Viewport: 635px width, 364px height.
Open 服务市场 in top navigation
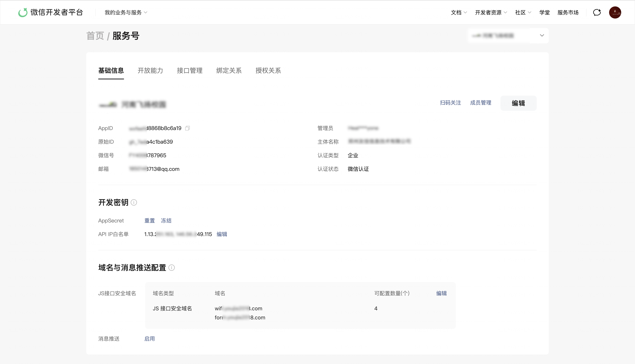(x=568, y=12)
